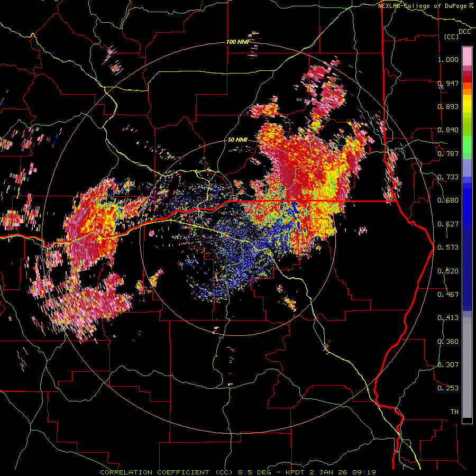This screenshot has height=476, width=476.
Task: Click the 50 NMI range ring label
Action: (237, 140)
